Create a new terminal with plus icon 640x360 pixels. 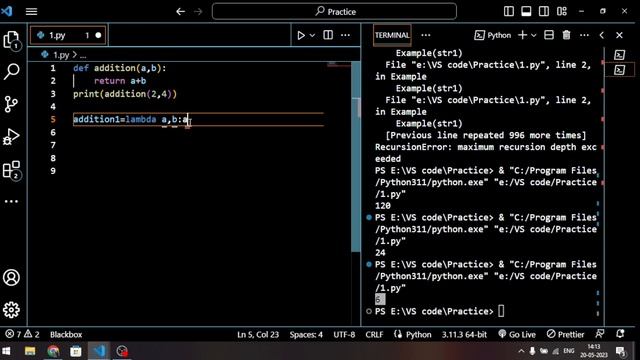click(522, 35)
